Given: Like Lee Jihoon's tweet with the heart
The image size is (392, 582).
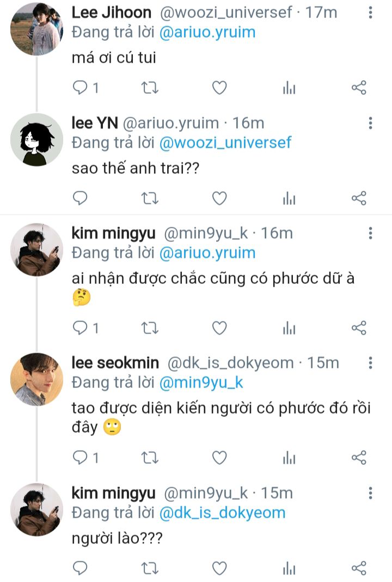Looking at the screenshot, I should (219, 88).
